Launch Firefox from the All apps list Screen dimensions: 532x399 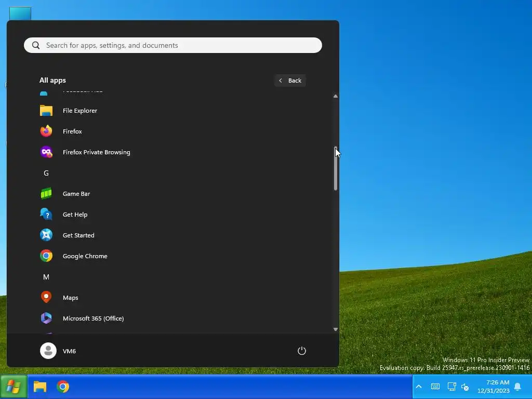pyautogui.click(x=172, y=131)
